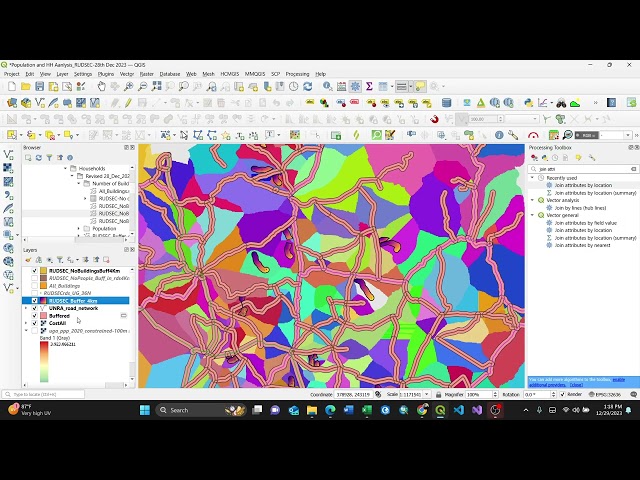The width and height of the screenshot is (640, 480).
Task: Click the All_Buildings orange symbol swatch
Action: point(44,286)
